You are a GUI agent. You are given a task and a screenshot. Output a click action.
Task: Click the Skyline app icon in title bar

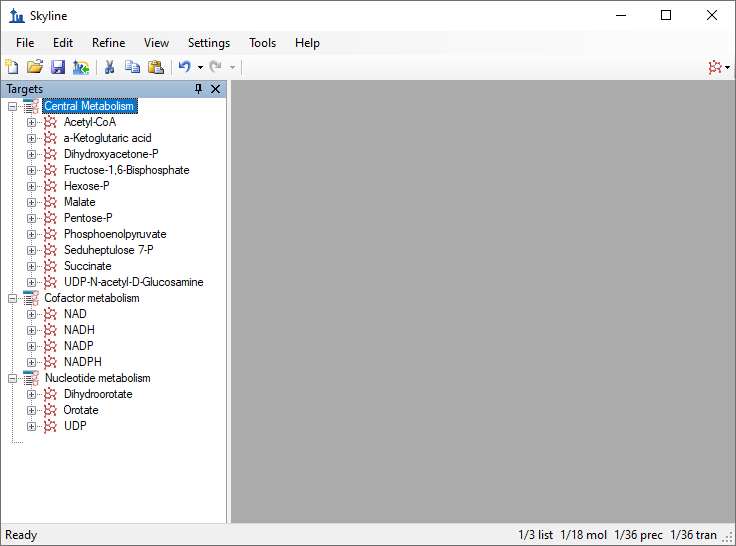pos(16,15)
